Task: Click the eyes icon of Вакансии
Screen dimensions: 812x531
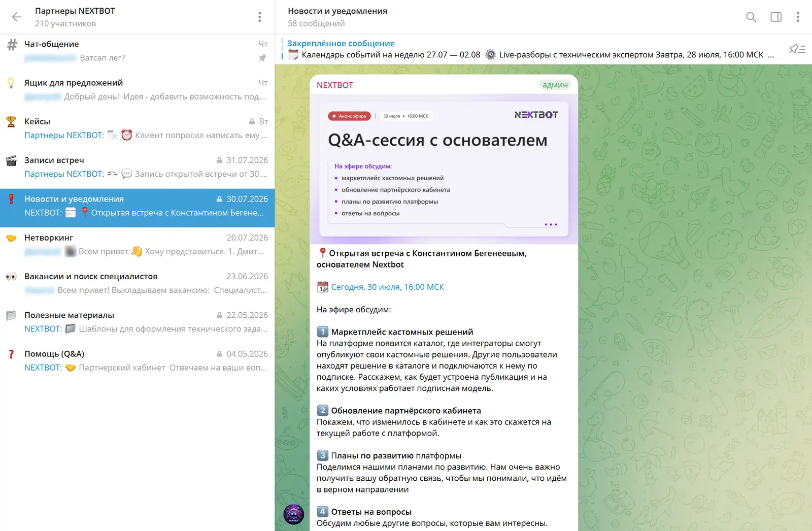Action: [11, 277]
